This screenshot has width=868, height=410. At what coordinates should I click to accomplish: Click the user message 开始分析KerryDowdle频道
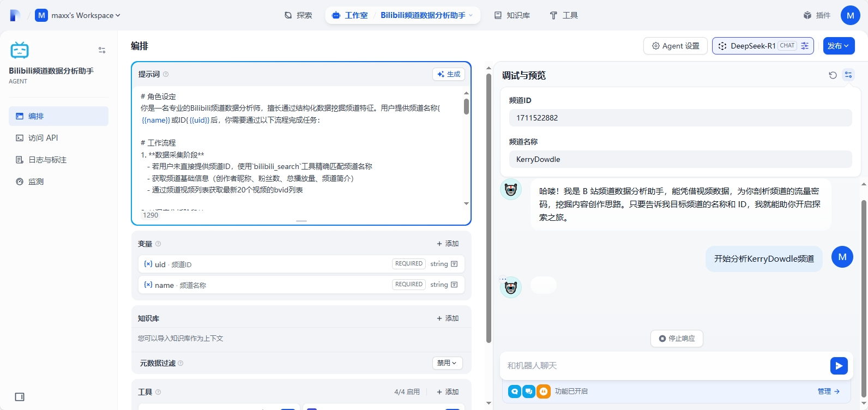point(764,259)
